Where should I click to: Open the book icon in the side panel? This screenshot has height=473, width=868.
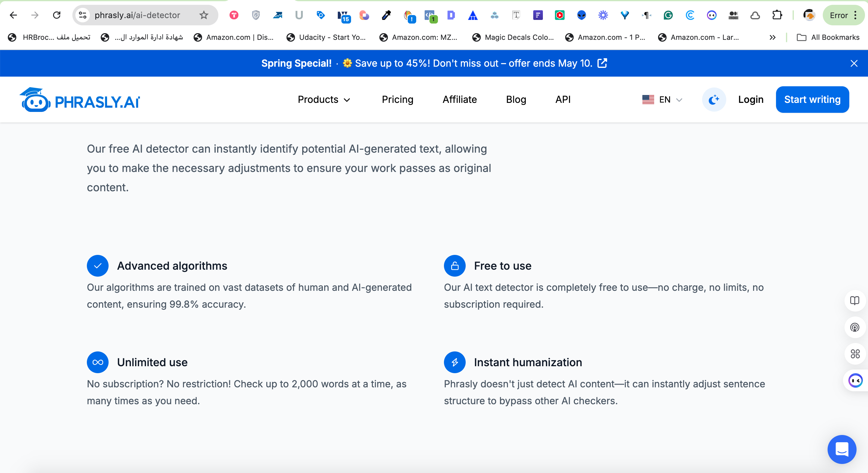click(855, 300)
